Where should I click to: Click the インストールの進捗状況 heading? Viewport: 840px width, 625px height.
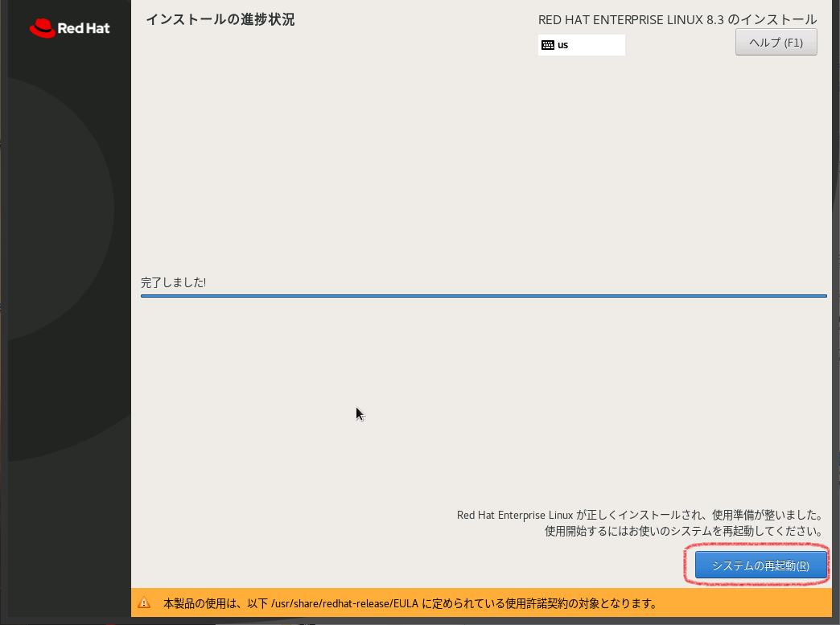[220, 20]
